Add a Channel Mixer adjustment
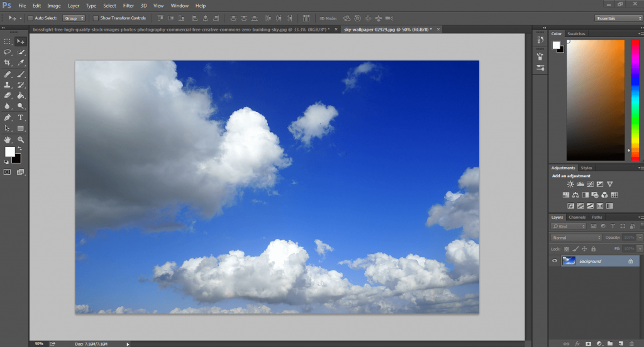This screenshot has height=347, width=644. pos(604,195)
